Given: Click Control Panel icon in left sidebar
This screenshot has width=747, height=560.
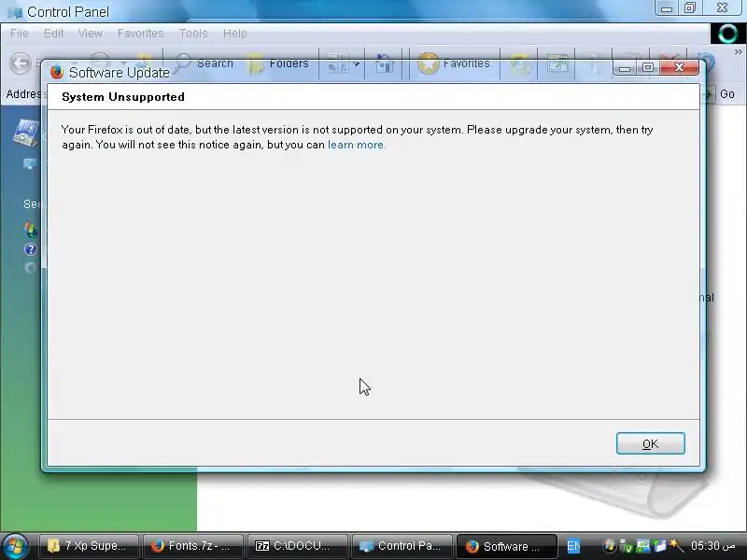Looking at the screenshot, I should (x=27, y=133).
